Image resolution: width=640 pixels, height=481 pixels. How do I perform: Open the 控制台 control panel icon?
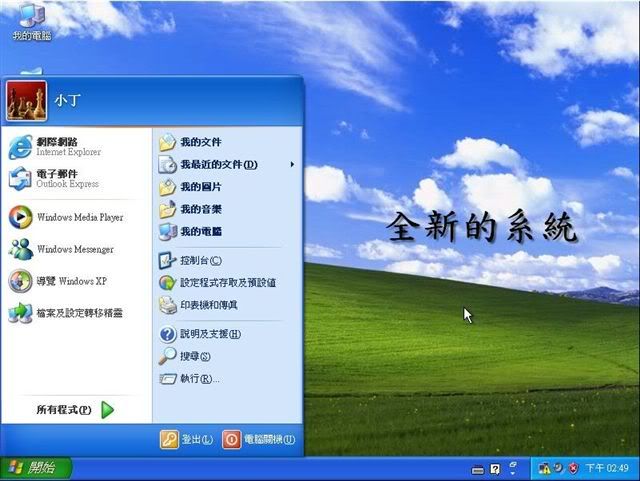[167, 261]
